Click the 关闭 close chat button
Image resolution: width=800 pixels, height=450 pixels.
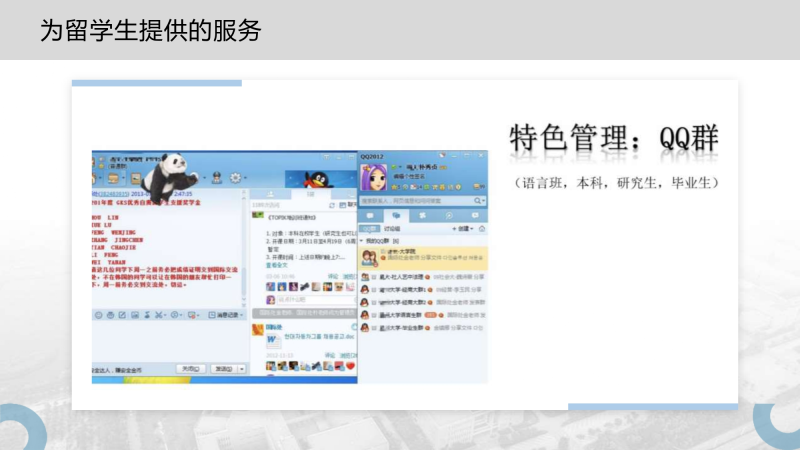tap(189, 368)
